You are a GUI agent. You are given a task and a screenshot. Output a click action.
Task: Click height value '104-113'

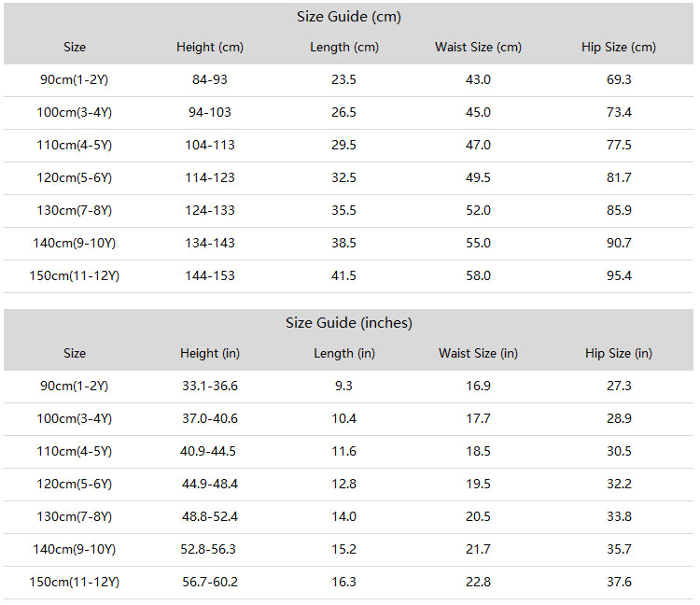pos(210,145)
